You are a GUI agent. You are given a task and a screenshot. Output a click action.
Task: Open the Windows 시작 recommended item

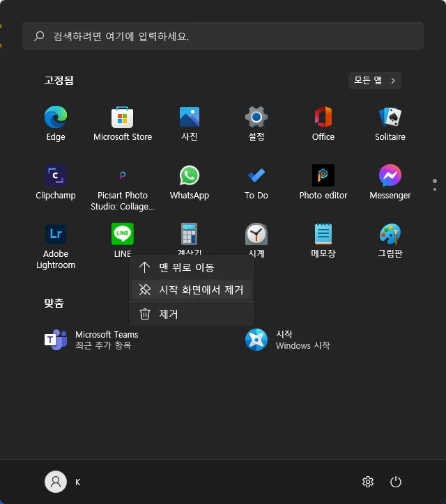pyautogui.click(x=287, y=340)
